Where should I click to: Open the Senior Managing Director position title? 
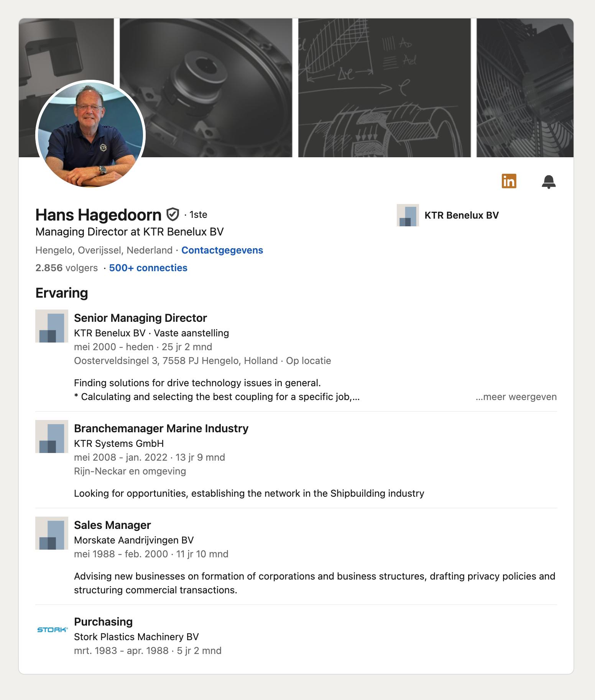[140, 318]
